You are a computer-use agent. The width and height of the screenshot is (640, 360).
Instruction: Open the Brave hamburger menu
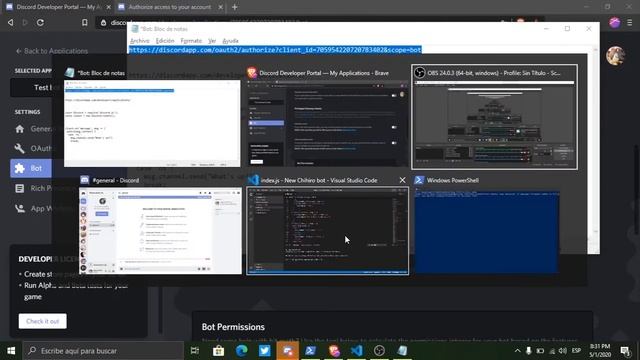tap(630, 22)
